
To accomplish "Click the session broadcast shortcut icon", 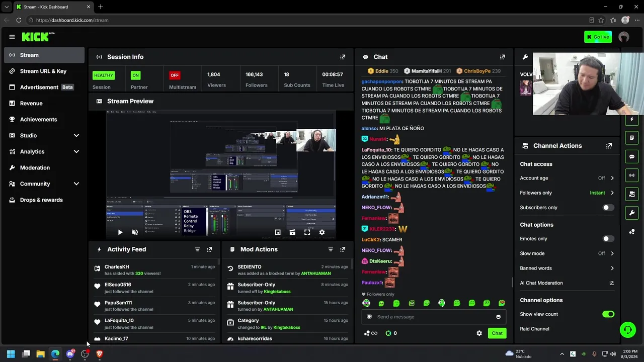I will click(632, 175).
